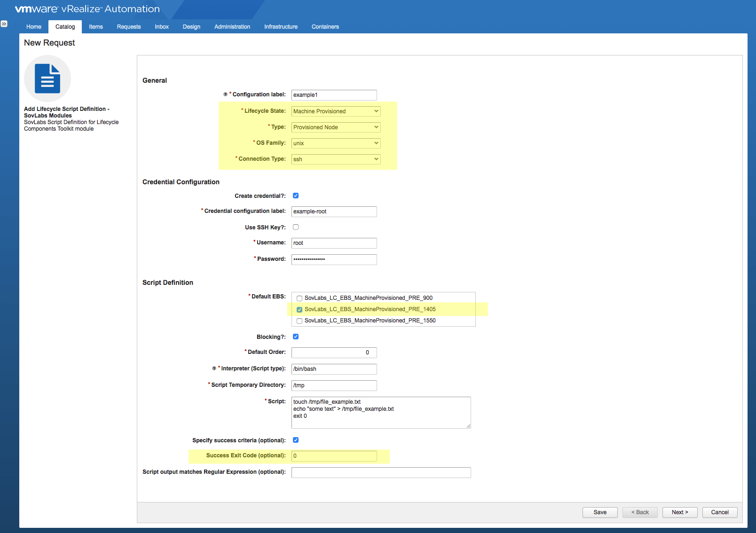Focus the Default Order number field
Screen dimensions: 756x533
[334, 353]
